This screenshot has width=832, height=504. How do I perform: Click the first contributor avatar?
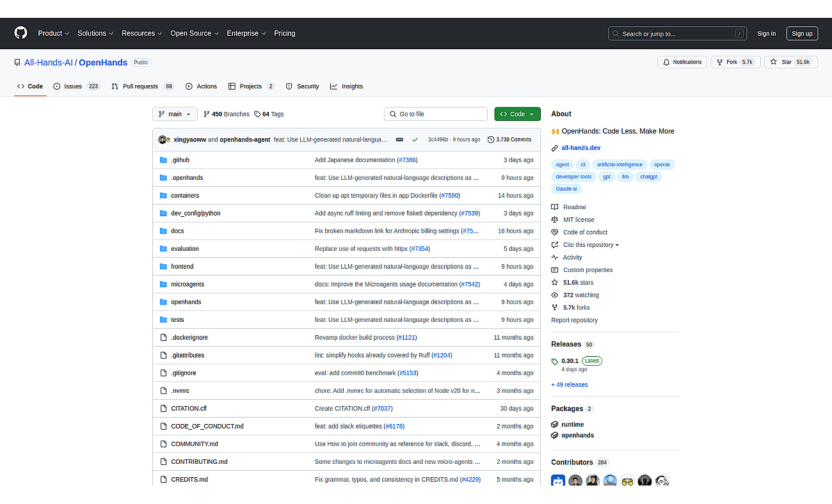tap(558, 480)
